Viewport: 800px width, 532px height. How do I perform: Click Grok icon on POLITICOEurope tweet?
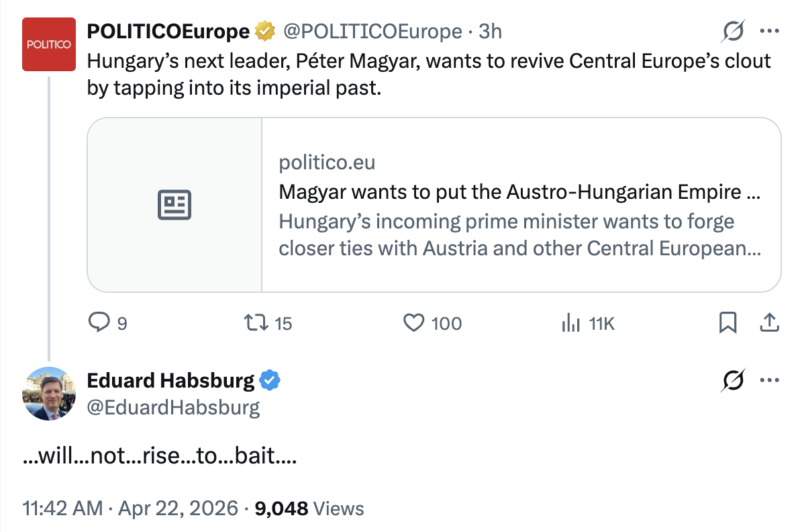(733, 31)
